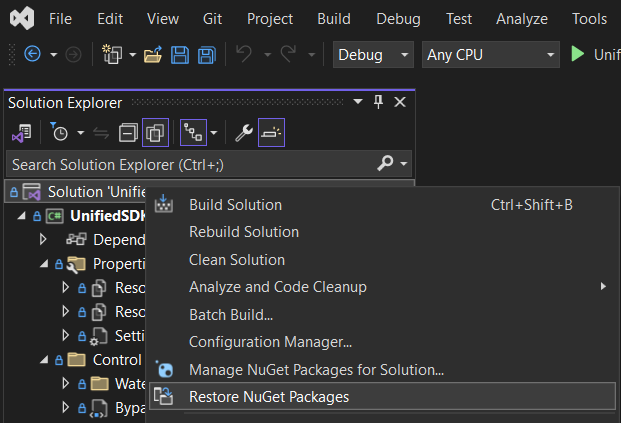The width and height of the screenshot is (621, 423).
Task: Choose Restore NuGet Packages
Action: [x=382, y=396]
